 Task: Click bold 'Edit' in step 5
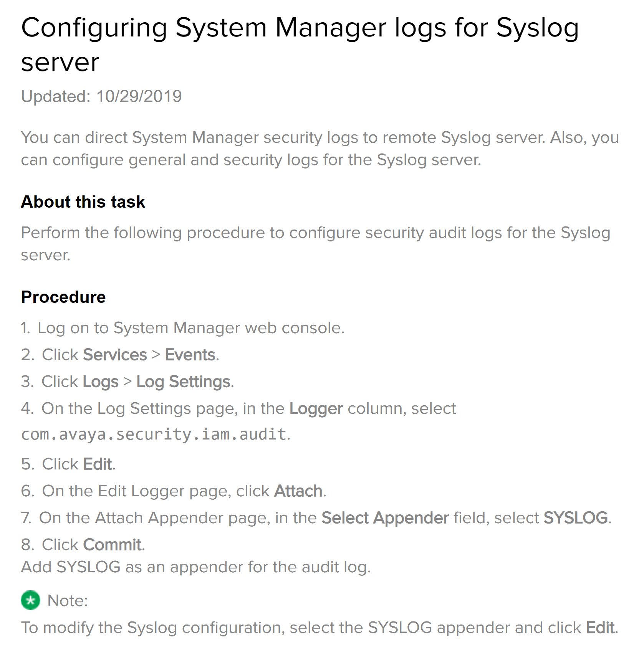coord(98,464)
